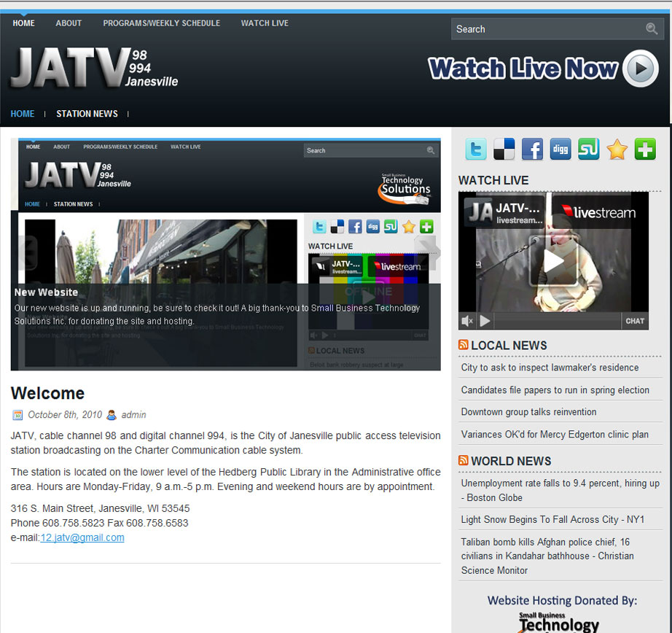Click the livestream logo in the player

598,212
